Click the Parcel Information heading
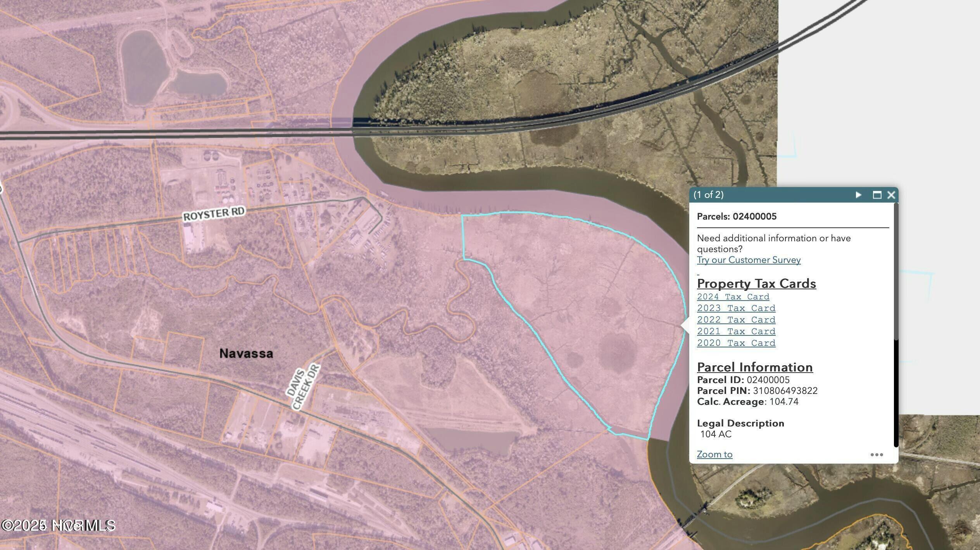The width and height of the screenshot is (980, 550). (x=754, y=367)
